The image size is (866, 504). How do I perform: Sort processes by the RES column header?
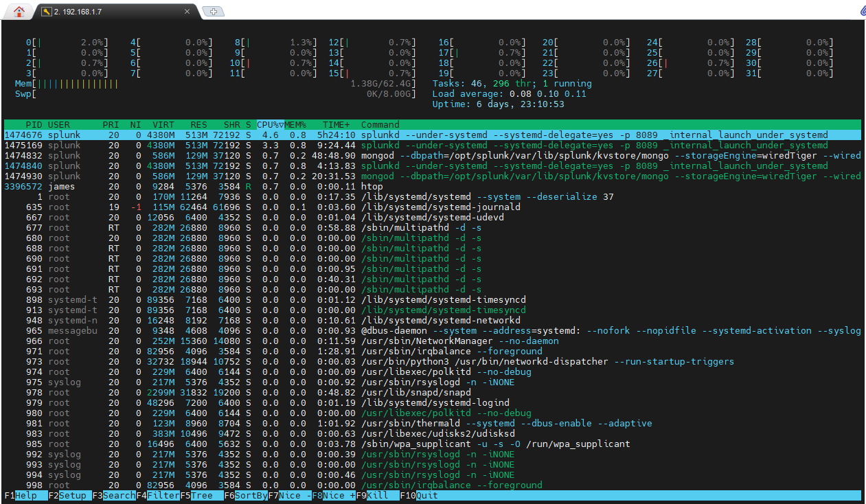pos(199,125)
